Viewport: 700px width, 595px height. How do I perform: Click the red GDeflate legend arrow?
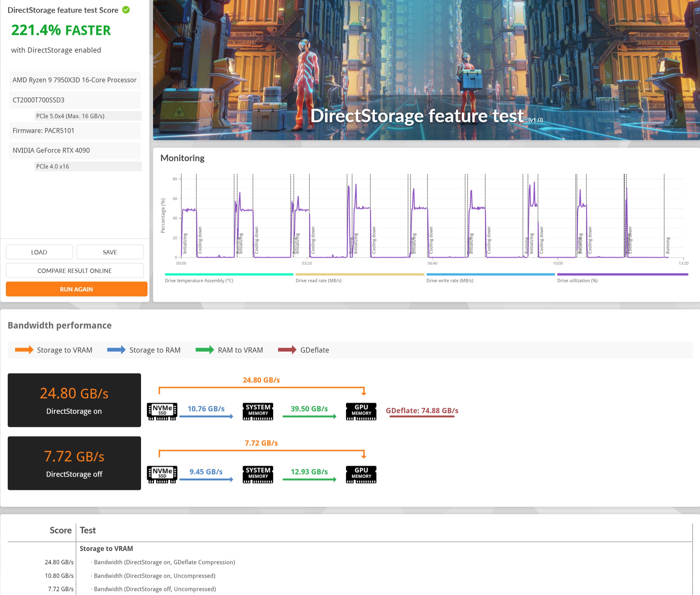(287, 350)
